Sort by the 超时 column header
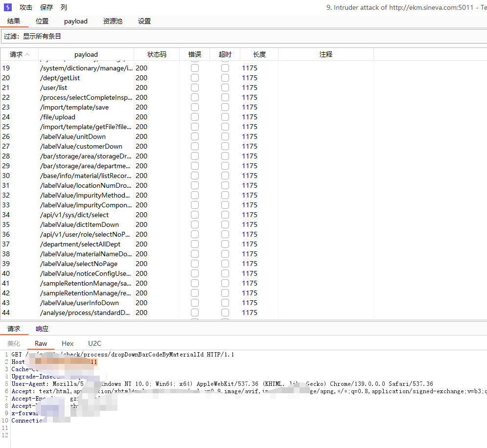This screenshot has height=448, width=487. pos(225,54)
